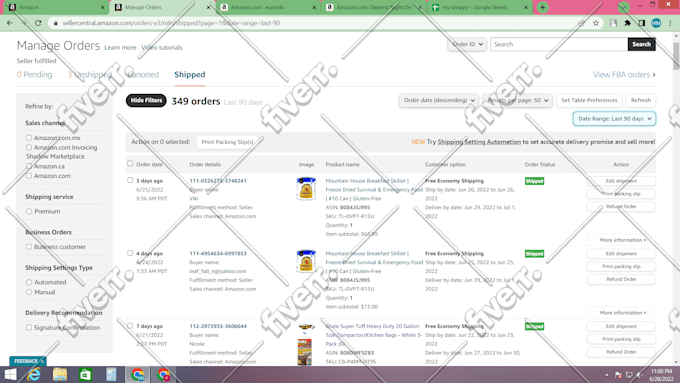Image resolution: width=680 pixels, height=383 pixels.
Task: Open the Order ID search type dropdown
Action: [x=467, y=44]
